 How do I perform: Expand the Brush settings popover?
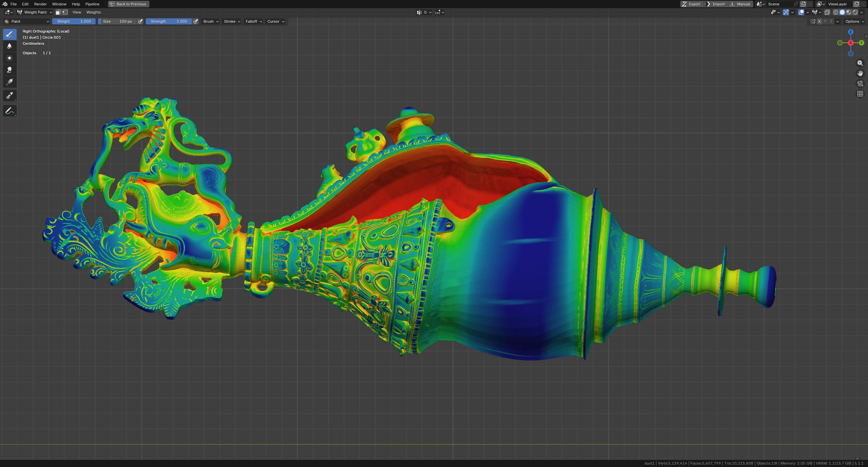[211, 21]
